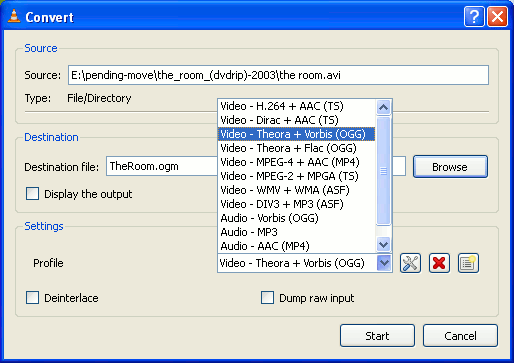514x363 pixels.
Task: Delete selected profile with red X icon
Action: click(x=439, y=263)
